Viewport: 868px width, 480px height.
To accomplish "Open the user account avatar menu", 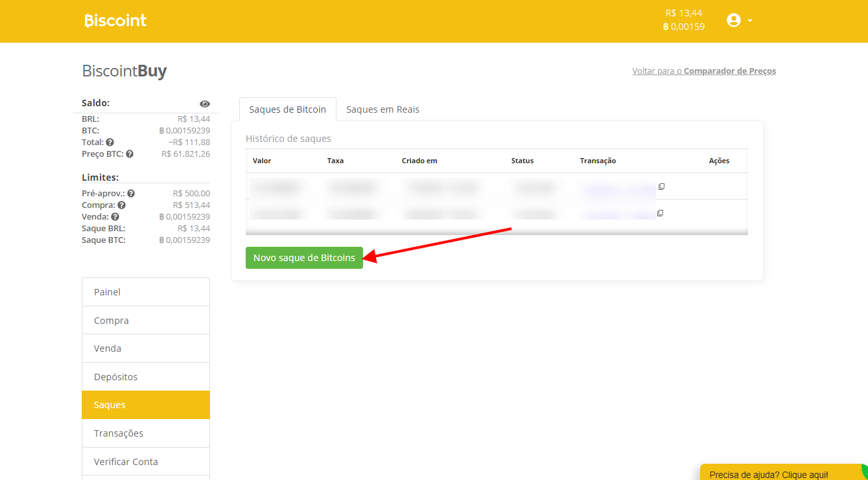I will tap(740, 21).
